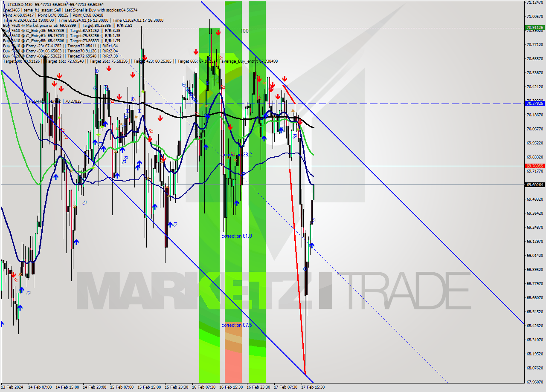Click the 70.42120 price axis value
Screen dimensions: 546x392
(x=534, y=86)
